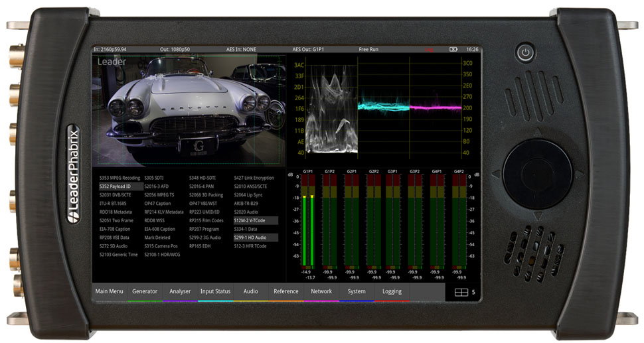The image size is (644, 343).
Task: Click the down arrow on navigation pad
Action: tap(538, 216)
